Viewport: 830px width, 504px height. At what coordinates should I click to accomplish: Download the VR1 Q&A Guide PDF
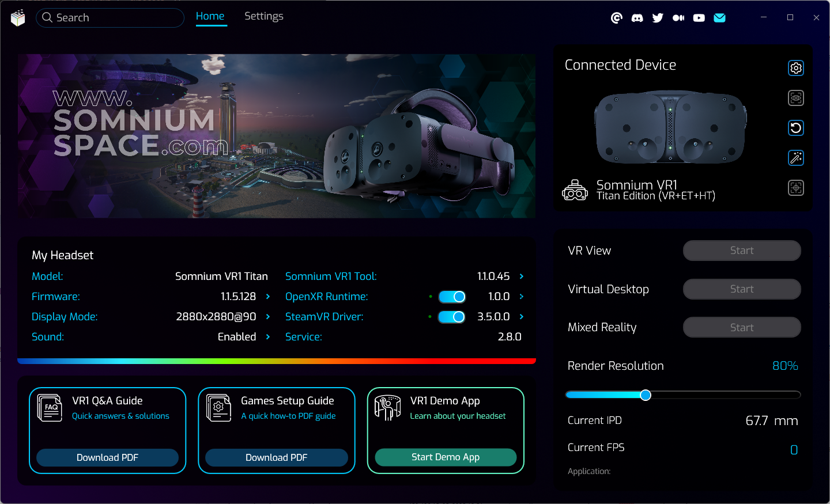[107, 457]
